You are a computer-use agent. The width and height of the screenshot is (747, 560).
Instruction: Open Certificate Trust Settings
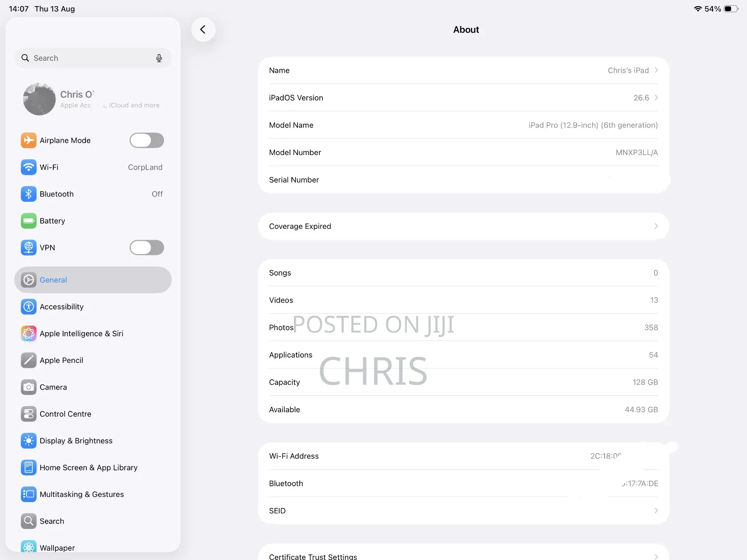464,552
